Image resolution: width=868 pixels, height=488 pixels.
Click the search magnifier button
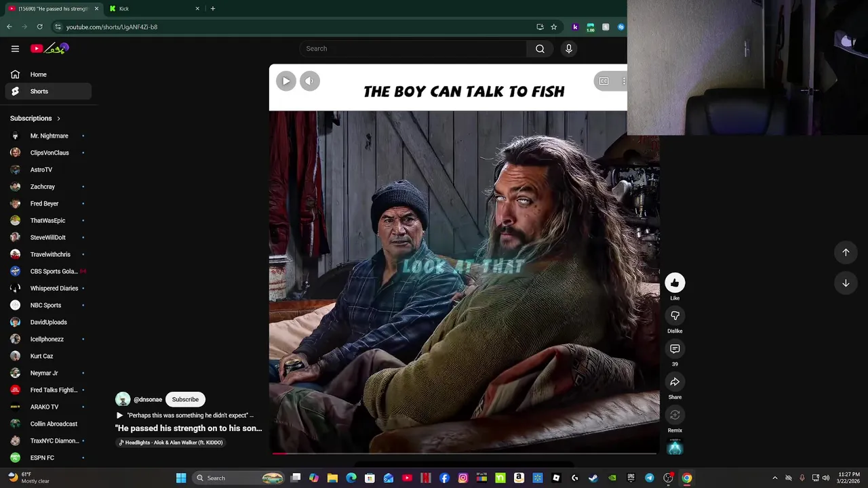pos(540,49)
